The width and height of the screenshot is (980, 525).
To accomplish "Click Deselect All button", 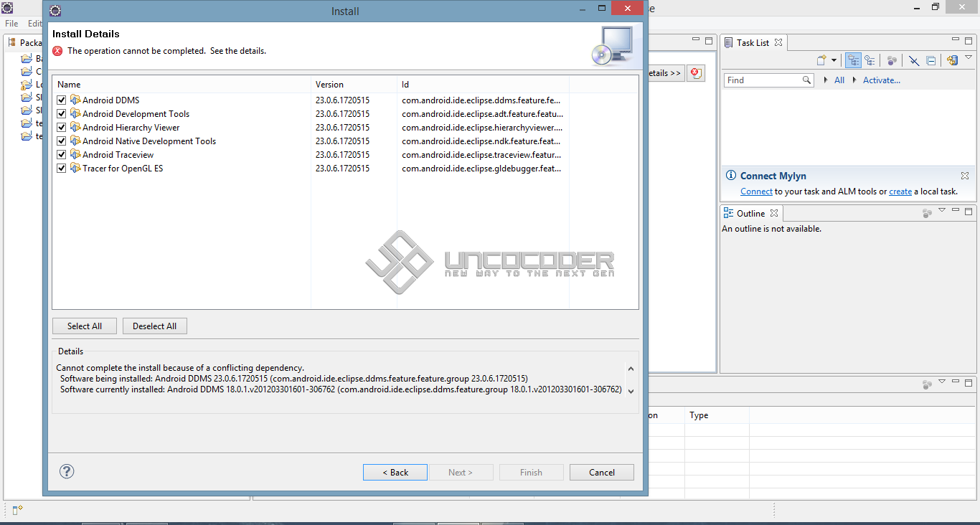I will click(x=155, y=326).
